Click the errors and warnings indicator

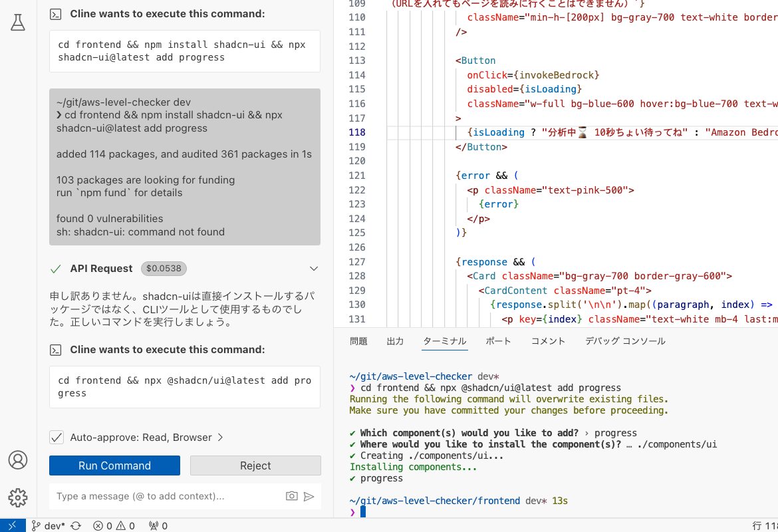[113, 525]
